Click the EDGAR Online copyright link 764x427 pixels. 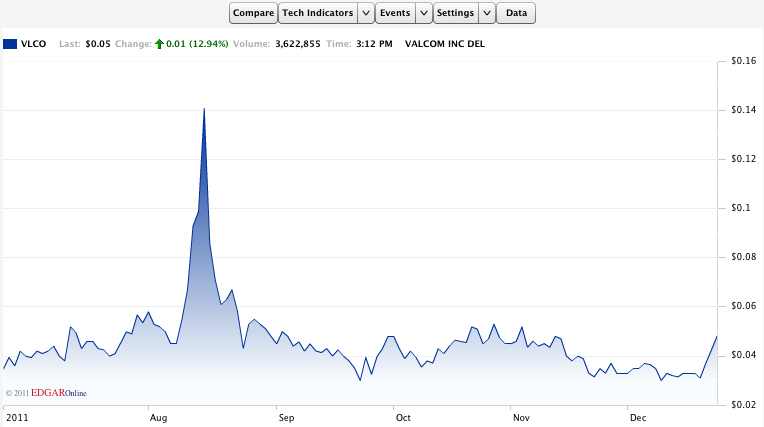46,393
